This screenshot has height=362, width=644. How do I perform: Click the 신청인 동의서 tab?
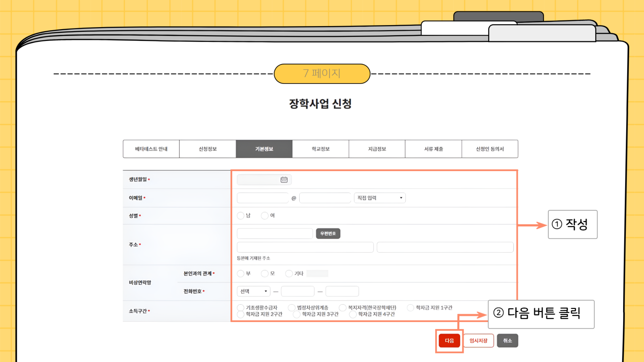490,149
